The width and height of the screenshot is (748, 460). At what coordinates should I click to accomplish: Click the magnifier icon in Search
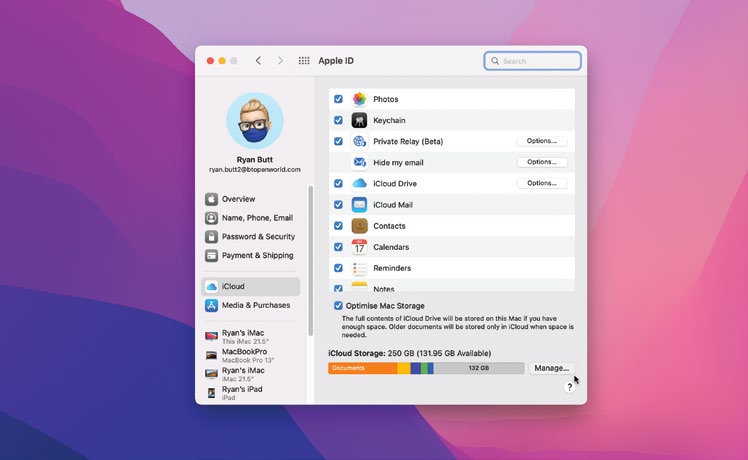495,61
